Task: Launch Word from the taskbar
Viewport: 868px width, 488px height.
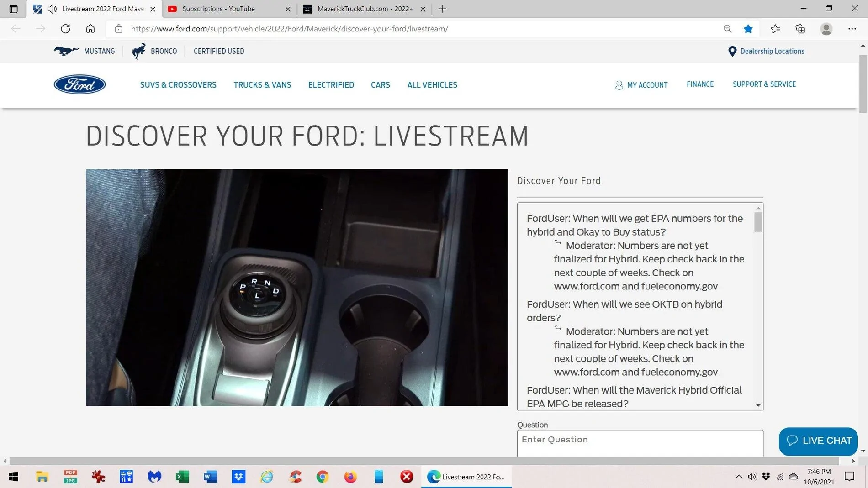Action: click(210, 477)
